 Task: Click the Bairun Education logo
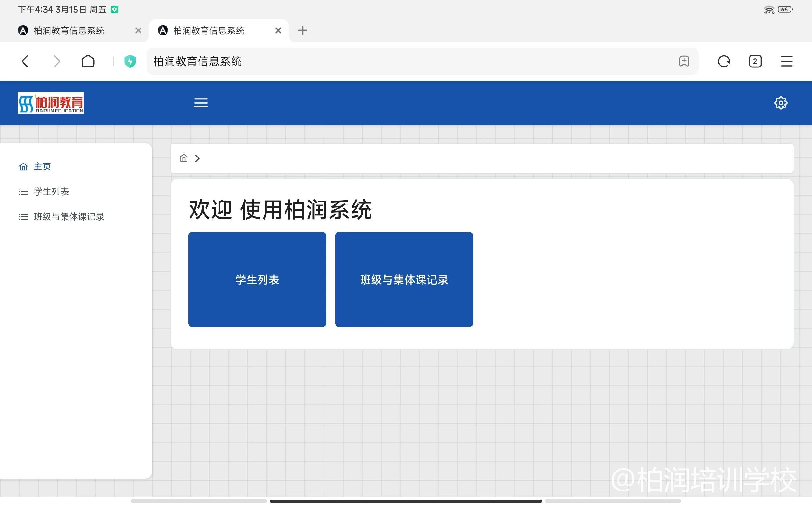tap(51, 103)
